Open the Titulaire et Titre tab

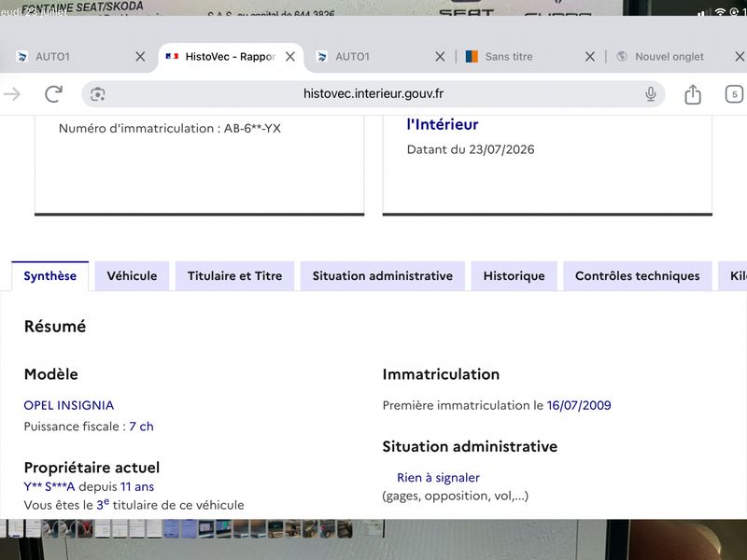(x=235, y=276)
